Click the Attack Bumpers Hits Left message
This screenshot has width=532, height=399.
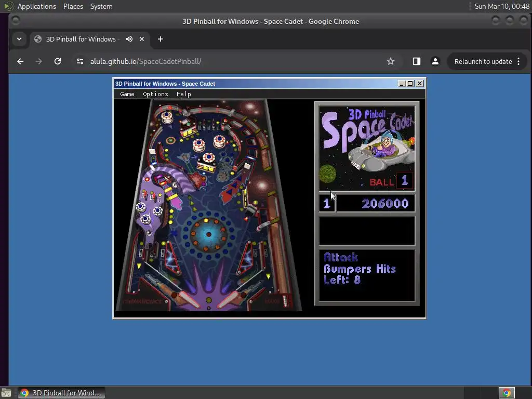[360, 269]
